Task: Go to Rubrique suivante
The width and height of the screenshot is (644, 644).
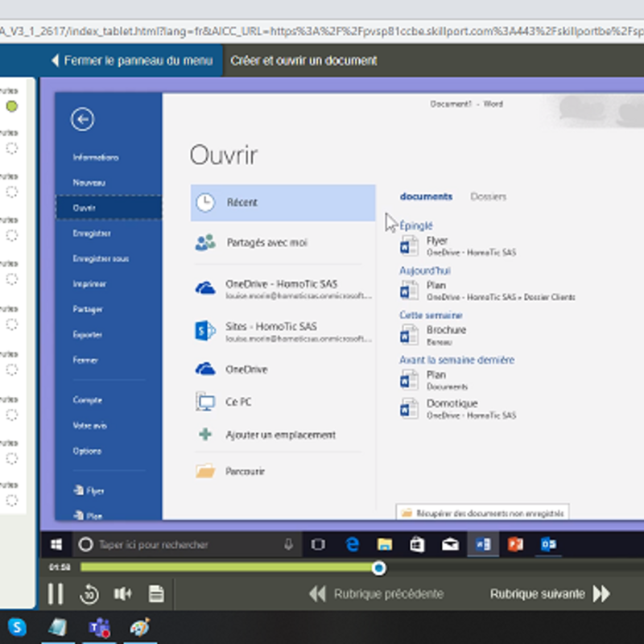Action: (551, 594)
